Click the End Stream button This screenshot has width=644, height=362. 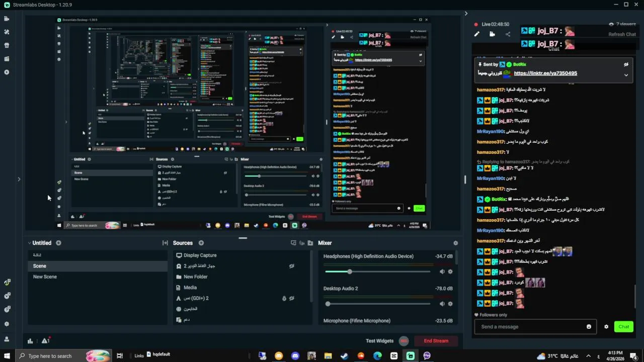pos(436,341)
